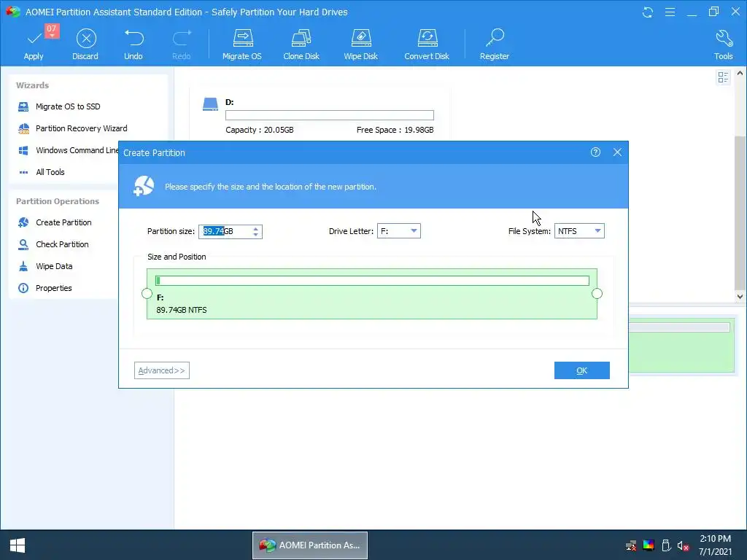Viewport: 747px width, 560px height.
Task: Click the network tray icon
Action: pos(631,545)
